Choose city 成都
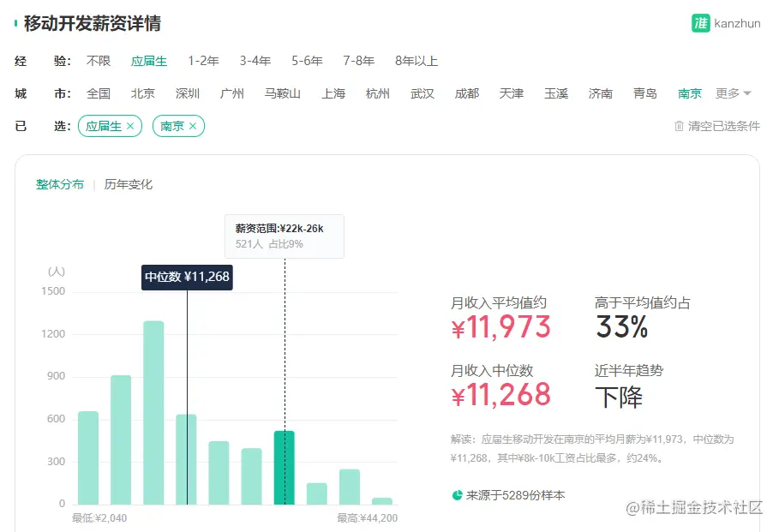 point(467,93)
